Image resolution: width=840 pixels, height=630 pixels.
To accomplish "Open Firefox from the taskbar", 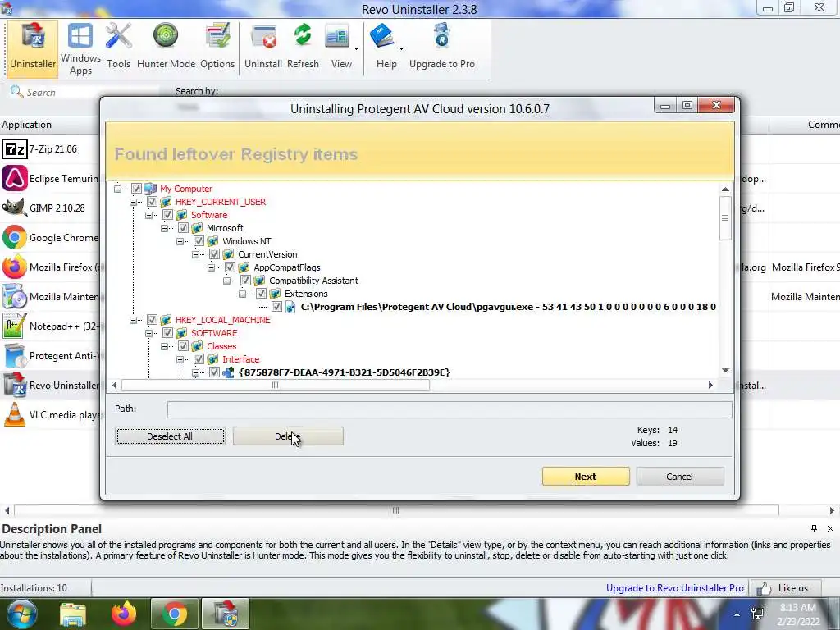I will [x=124, y=614].
